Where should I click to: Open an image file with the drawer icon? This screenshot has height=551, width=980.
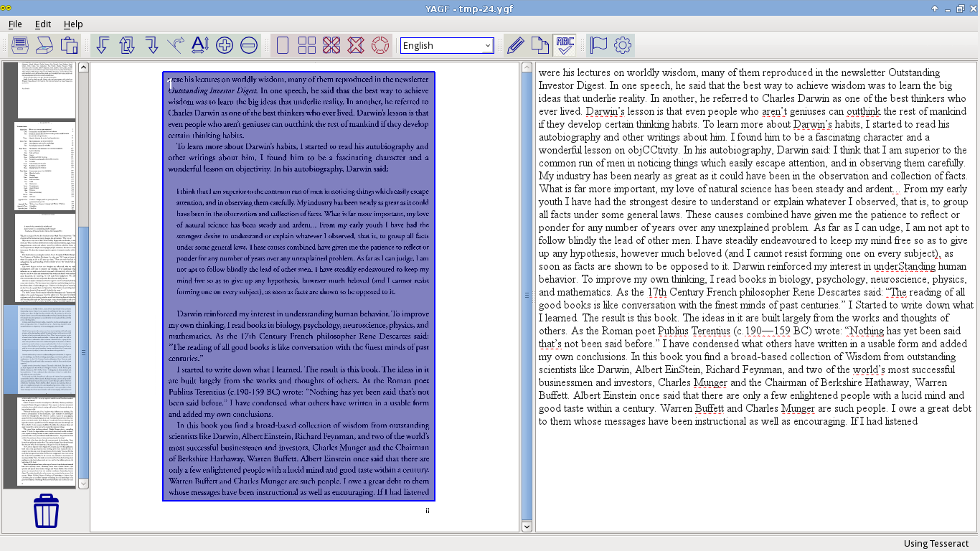point(19,45)
